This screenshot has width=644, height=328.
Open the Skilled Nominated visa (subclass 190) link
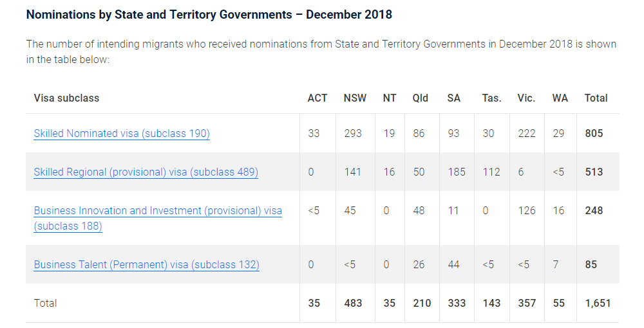(122, 134)
